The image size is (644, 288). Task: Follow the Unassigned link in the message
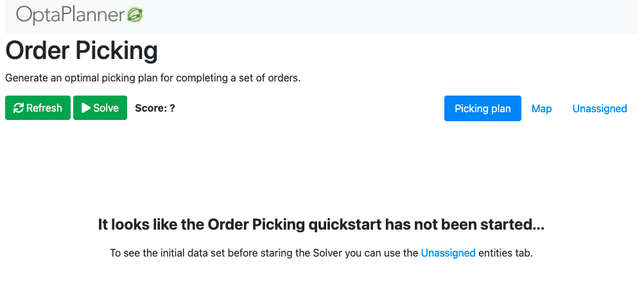448,253
